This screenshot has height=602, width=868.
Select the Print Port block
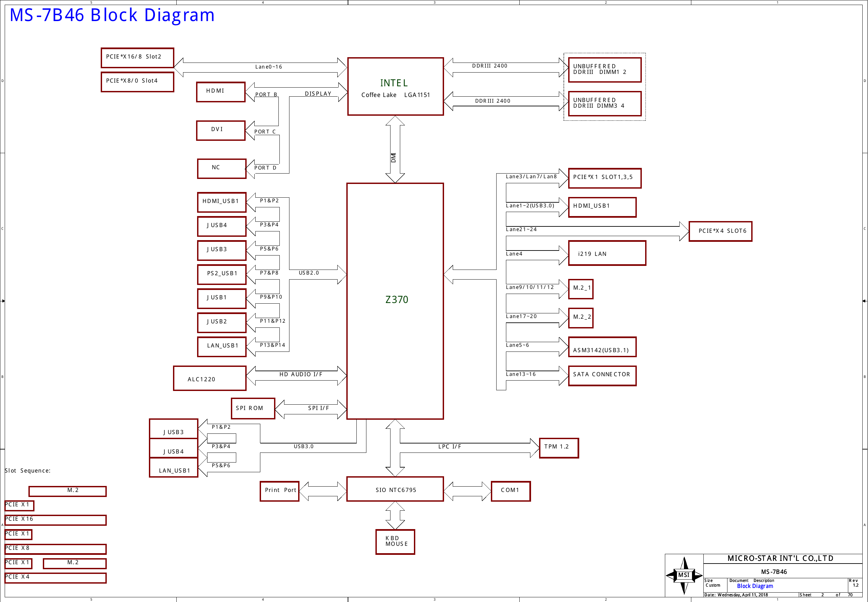(x=279, y=491)
